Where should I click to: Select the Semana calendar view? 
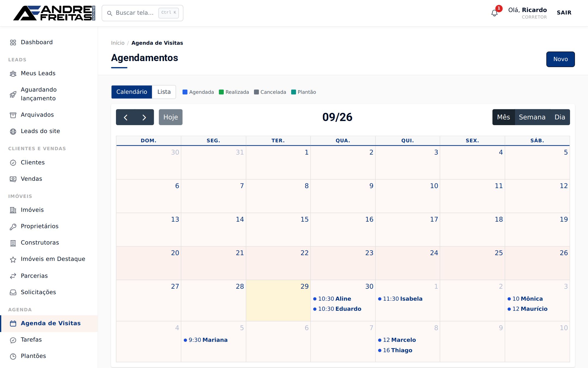coord(532,117)
